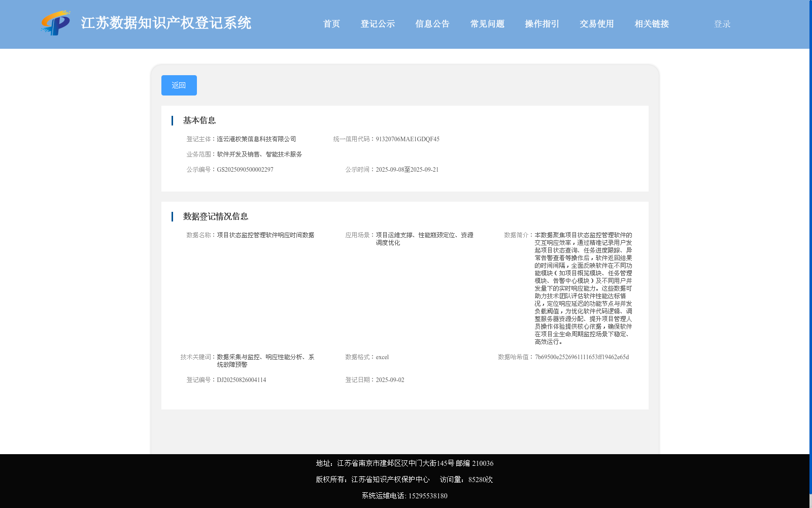
Task: Select data name 项目状态监控管理软件响应时间数据
Action: pyautogui.click(x=265, y=235)
